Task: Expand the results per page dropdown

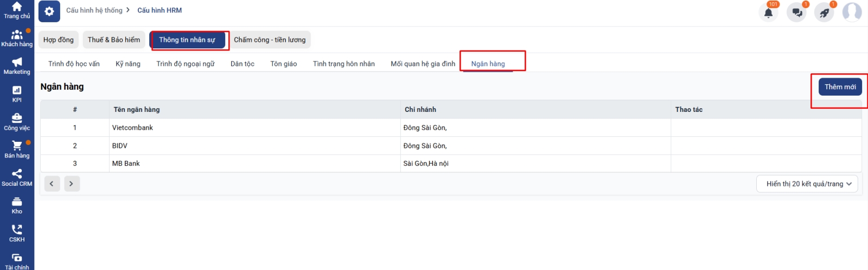Action: [x=807, y=184]
